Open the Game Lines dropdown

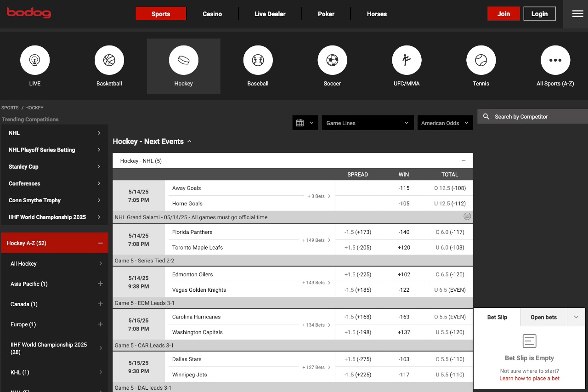click(x=367, y=123)
